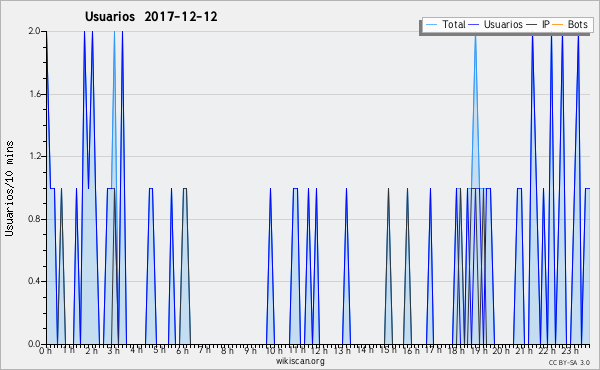Screen dimensions: 600x370
Task: Click the '3 h' x-axis label
Action: (x=114, y=350)
